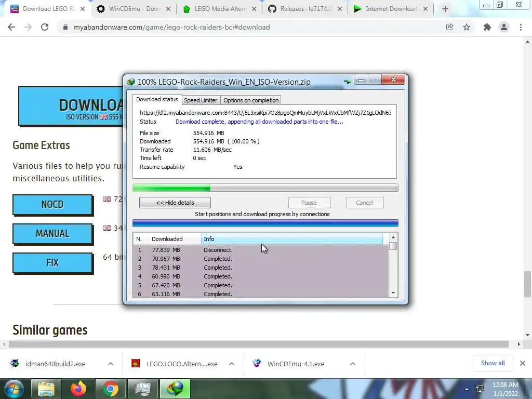Open WinCDEmu-4.1.exe in downloads bar
532x399 pixels.
click(x=296, y=364)
